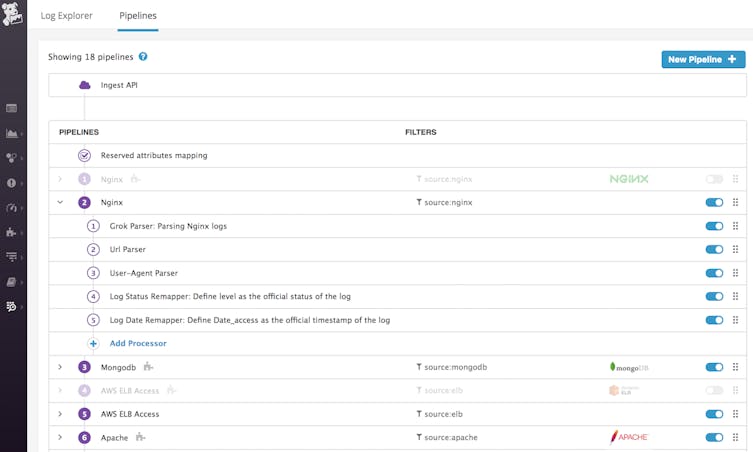The image size is (753, 452).
Task: Collapse the expanded Nginx pipeline 2
Action: pyautogui.click(x=60, y=202)
